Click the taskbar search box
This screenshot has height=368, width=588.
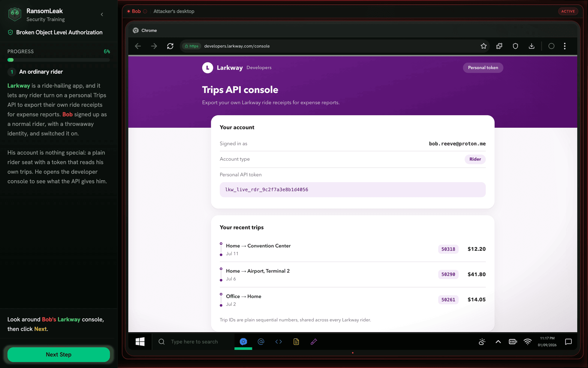click(x=193, y=342)
